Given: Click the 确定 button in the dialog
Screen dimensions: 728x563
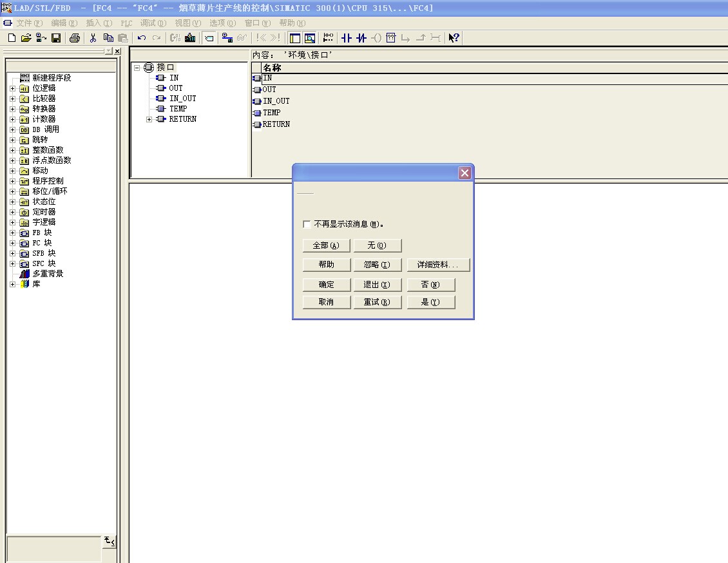Looking at the screenshot, I should click(326, 285).
